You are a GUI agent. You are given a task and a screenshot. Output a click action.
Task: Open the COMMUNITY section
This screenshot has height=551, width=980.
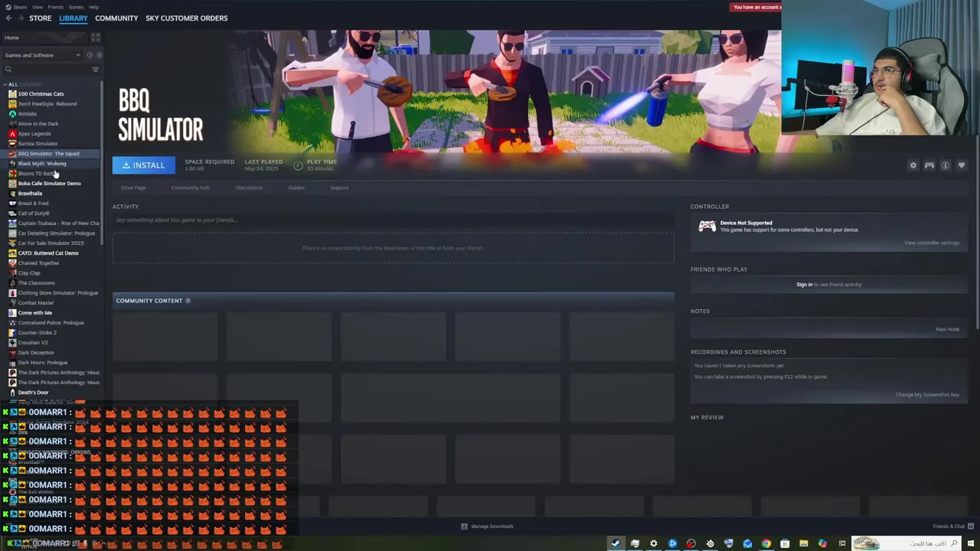click(116, 18)
